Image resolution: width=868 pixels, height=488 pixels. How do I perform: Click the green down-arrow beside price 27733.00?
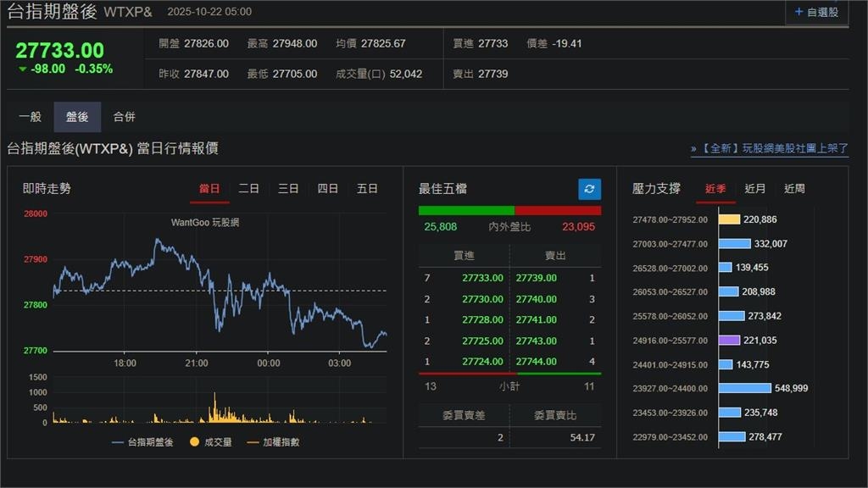21,68
